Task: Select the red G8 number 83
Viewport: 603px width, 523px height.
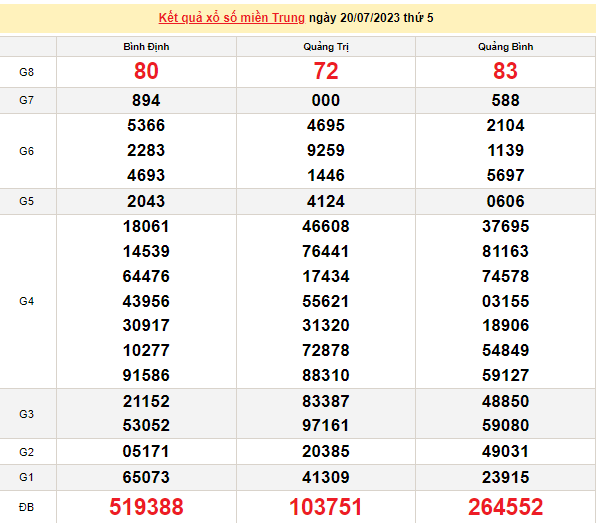Action: 506,71
